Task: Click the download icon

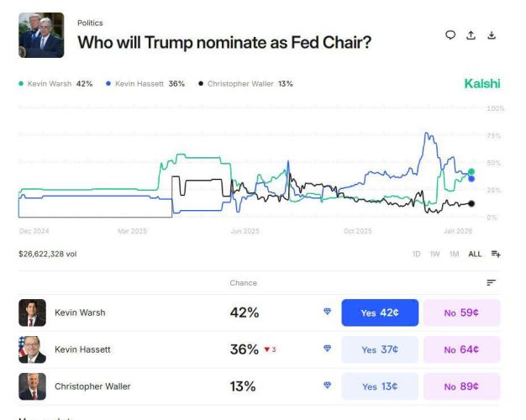Action: [492, 35]
